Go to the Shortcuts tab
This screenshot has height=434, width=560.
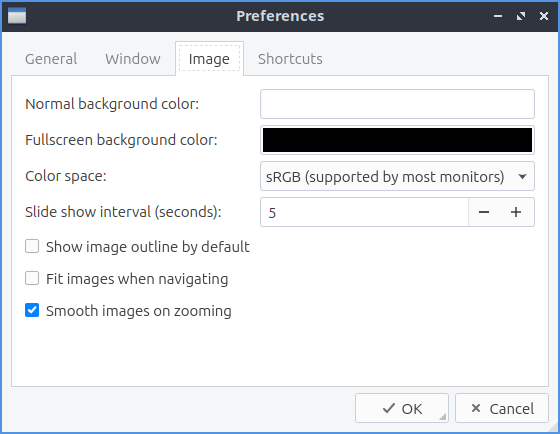tap(290, 59)
